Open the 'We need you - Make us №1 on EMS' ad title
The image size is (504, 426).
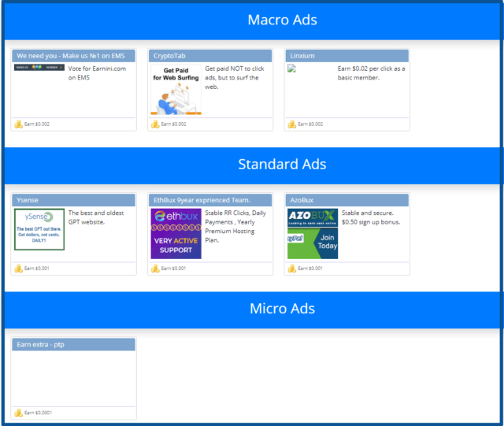[x=73, y=56]
